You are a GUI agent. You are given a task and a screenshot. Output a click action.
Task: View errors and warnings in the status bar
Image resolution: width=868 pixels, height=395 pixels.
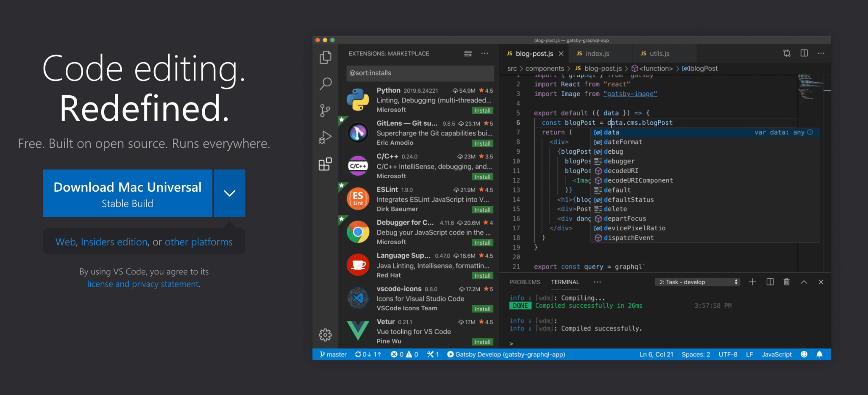(404, 354)
